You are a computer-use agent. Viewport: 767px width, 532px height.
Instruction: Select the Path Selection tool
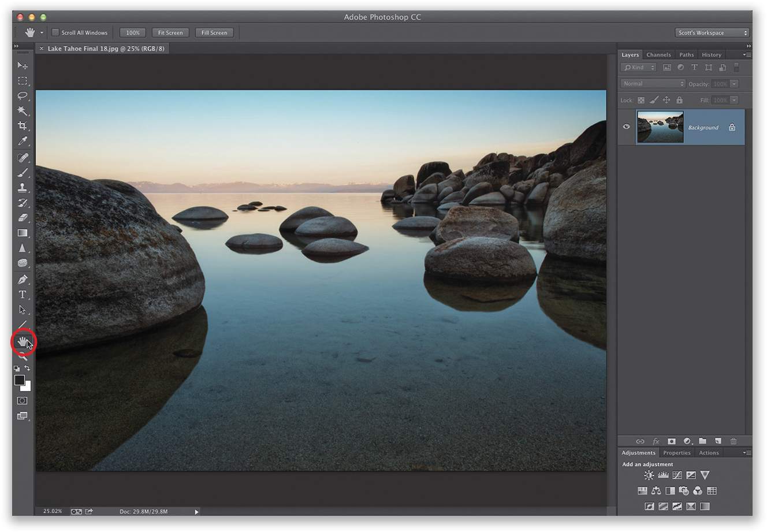click(23, 310)
